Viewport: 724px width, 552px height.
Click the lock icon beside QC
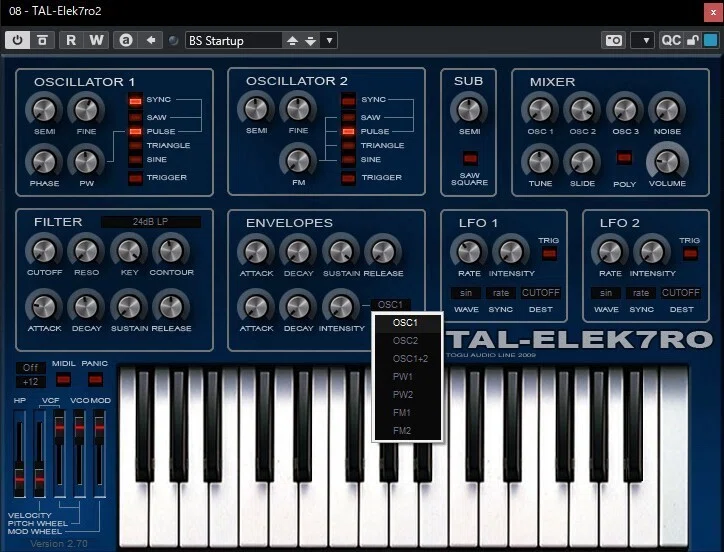[692, 40]
